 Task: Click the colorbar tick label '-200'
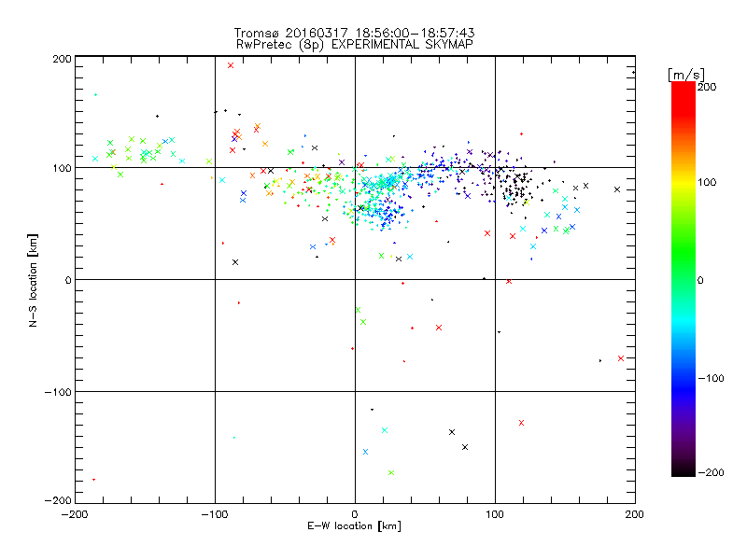711,472
